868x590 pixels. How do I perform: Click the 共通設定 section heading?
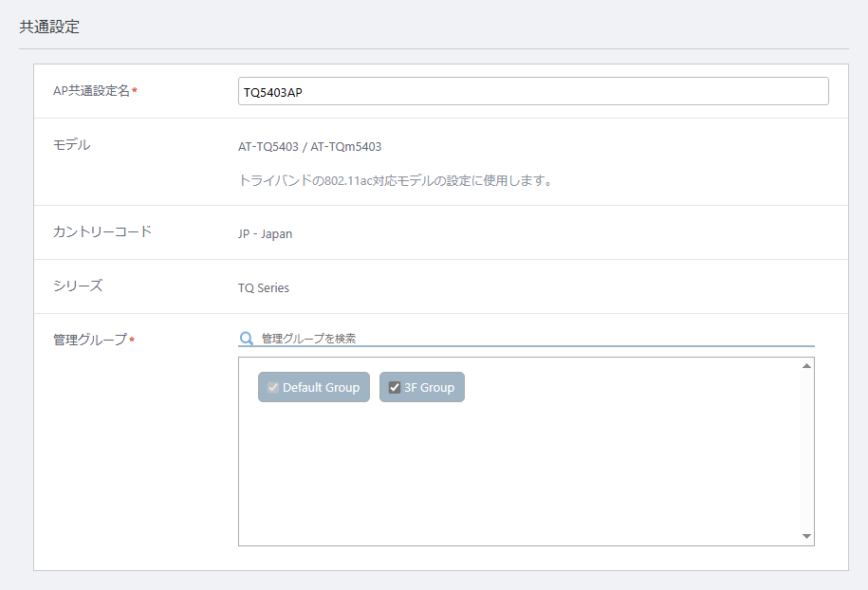click(x=49, y=27)
